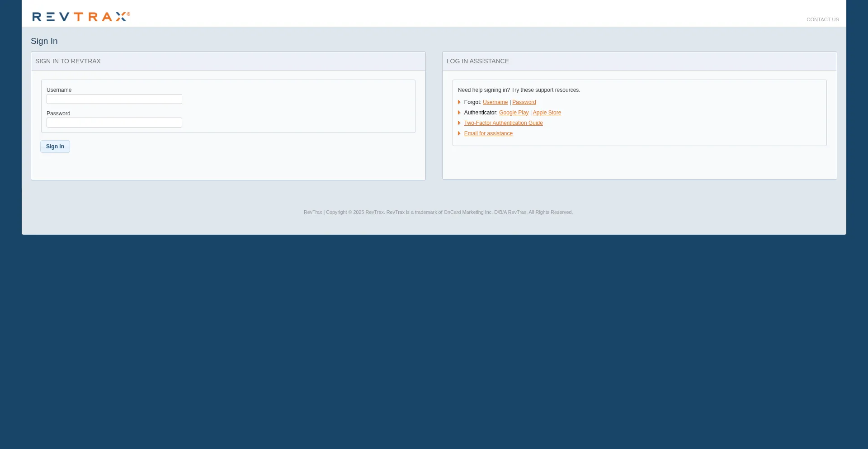
Task: Open the forgot Password link
Action: 524,102
